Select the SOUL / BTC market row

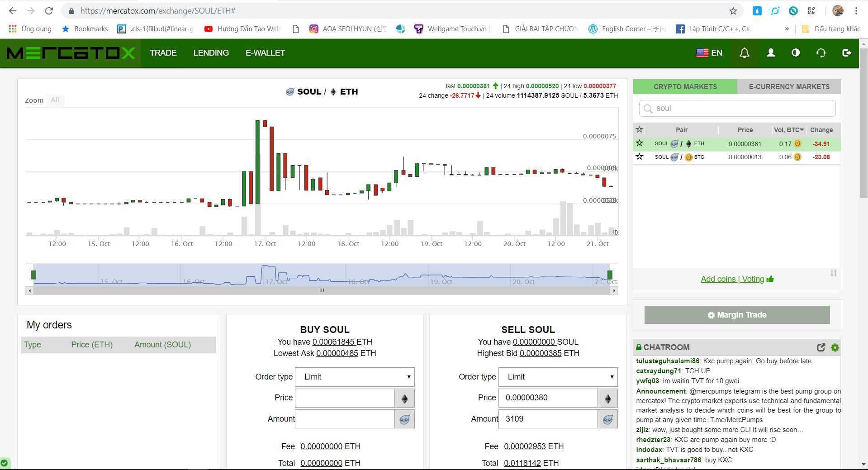click(737, 157)
